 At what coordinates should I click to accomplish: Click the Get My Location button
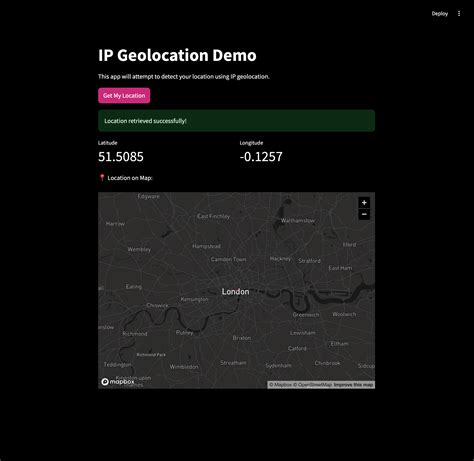point(124,96)
